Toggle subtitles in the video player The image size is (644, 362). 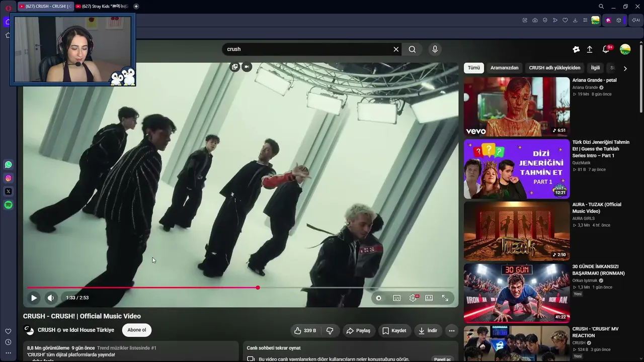pos(396,298)
